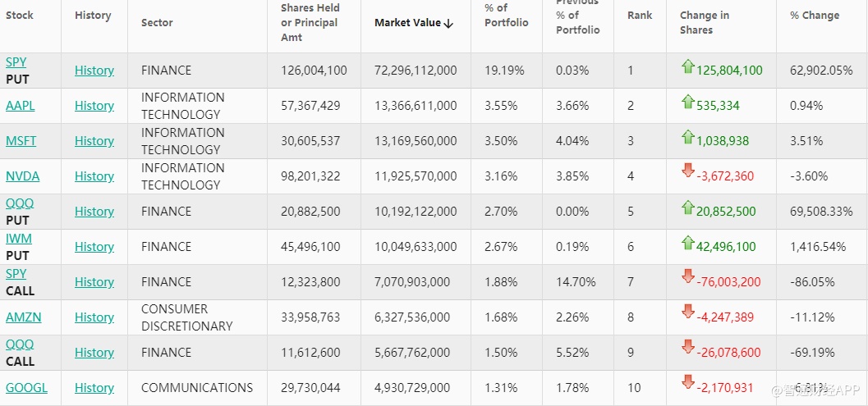Open the NVDA stock link
Image resolution: width=868 pixels, height=406 pixels.
click(22, 176)
